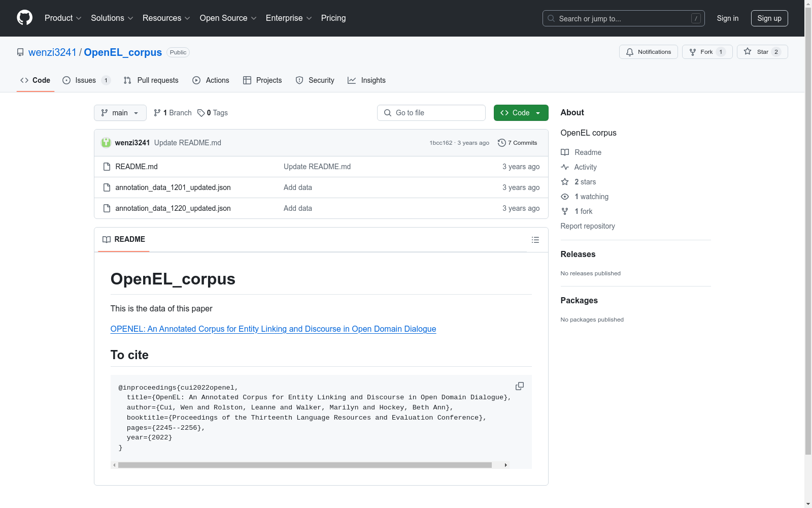Click the book icon in README tab
Image resolution: width=812 pixels, height=508 pixels.
[107, 239]
